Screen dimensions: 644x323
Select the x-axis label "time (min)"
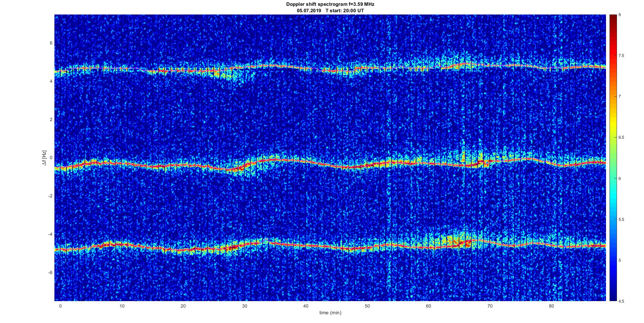(x=330, y=313)
